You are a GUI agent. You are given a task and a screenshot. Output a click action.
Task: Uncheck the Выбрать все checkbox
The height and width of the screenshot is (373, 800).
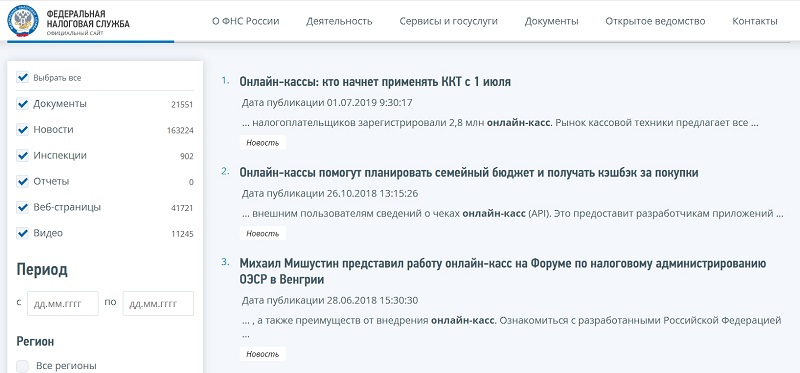coord(22,78)
